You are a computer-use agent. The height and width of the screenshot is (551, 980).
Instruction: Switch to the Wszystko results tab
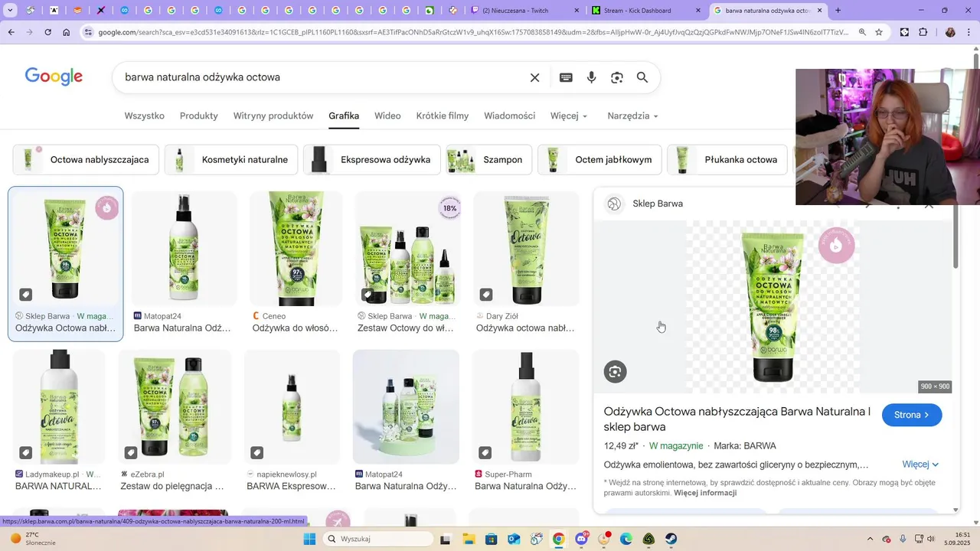tap(144, 116)
